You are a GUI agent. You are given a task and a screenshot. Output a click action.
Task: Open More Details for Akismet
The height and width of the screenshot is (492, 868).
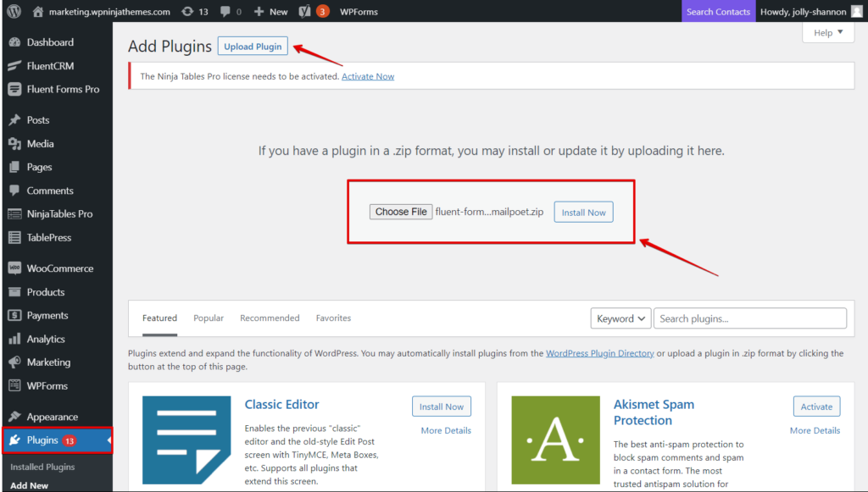click(815, 430)
